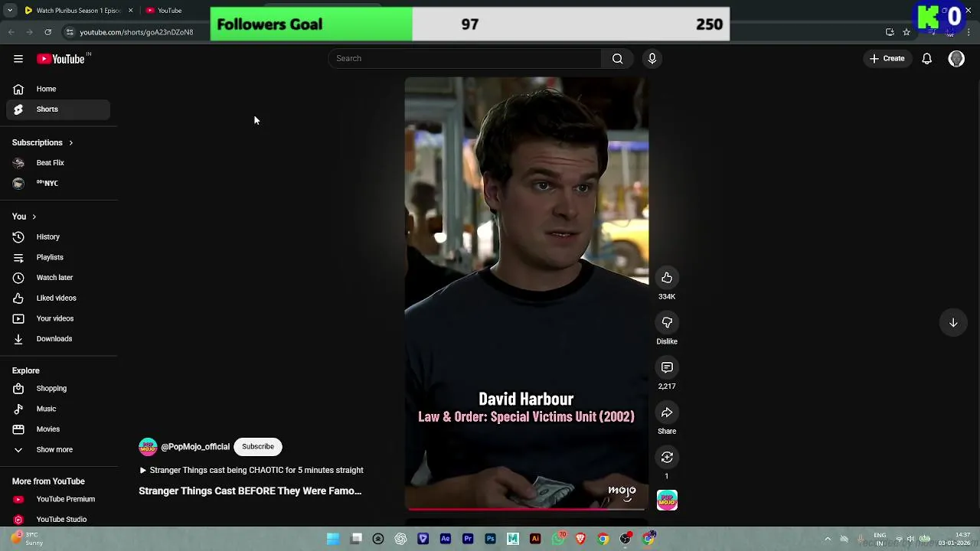
Task: Go to Home in sidebar
Action: point(59,89)
